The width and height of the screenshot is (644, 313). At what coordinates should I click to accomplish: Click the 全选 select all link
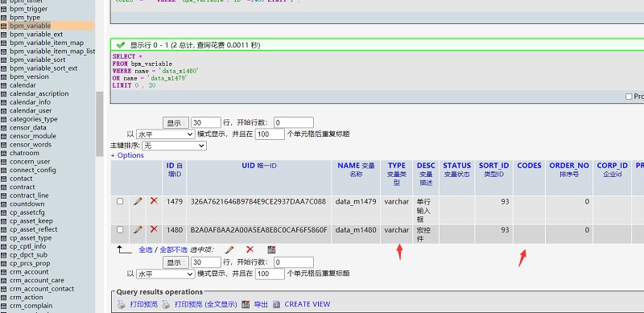pos(146,249)
